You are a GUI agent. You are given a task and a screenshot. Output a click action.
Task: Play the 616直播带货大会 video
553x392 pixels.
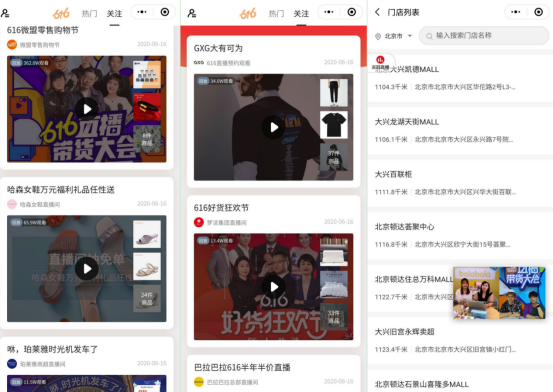[x=87, y=109]
